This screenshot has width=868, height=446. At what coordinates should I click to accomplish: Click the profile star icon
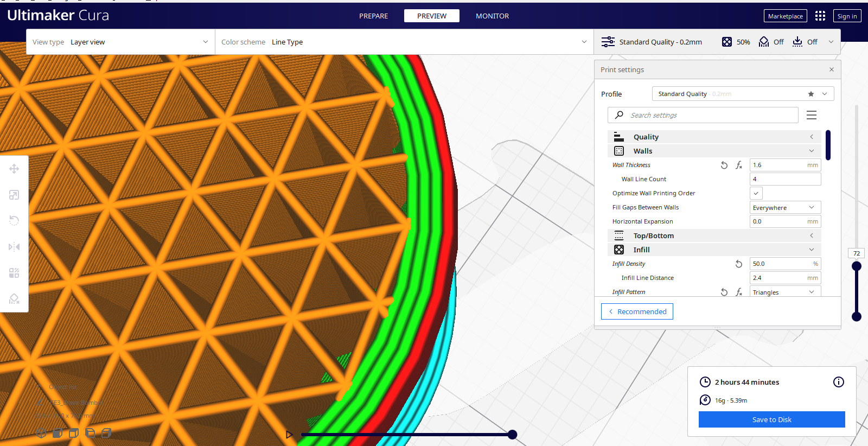coord(811,94)
